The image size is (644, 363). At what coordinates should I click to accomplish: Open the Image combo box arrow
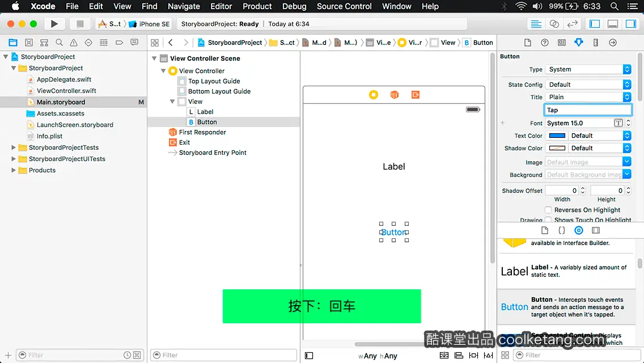tap(627, 162)
